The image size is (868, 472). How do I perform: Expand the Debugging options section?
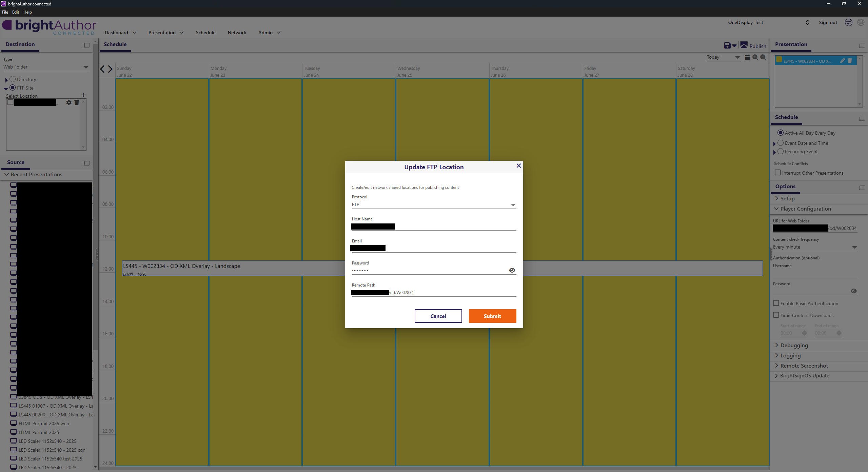794,345
